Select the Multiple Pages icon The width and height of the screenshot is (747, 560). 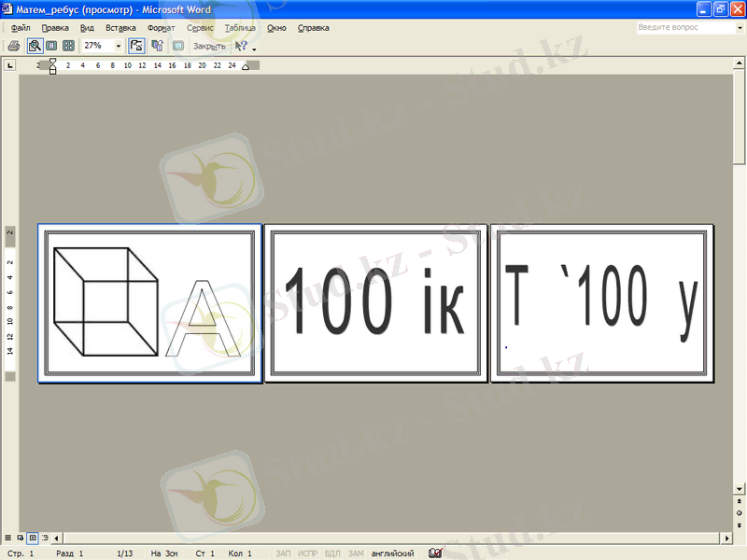click(69, 45)
